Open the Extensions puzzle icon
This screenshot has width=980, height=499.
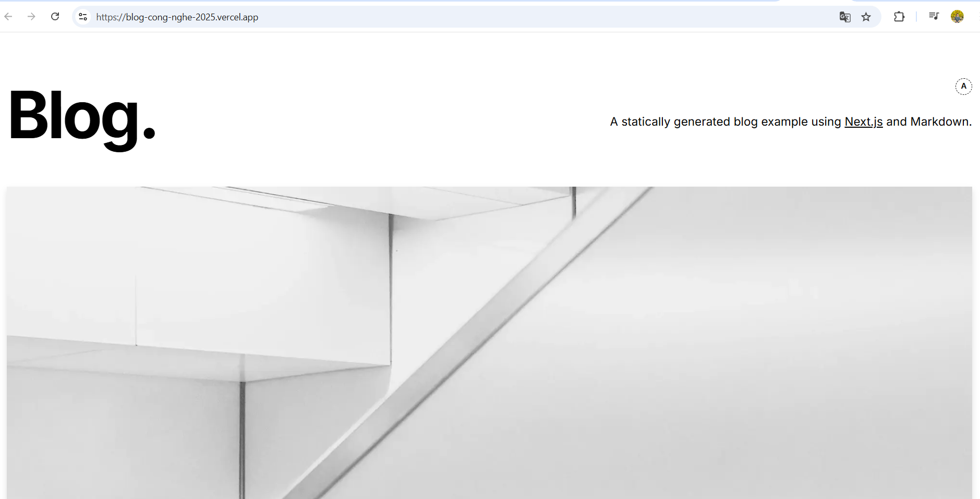coord(899,17)
